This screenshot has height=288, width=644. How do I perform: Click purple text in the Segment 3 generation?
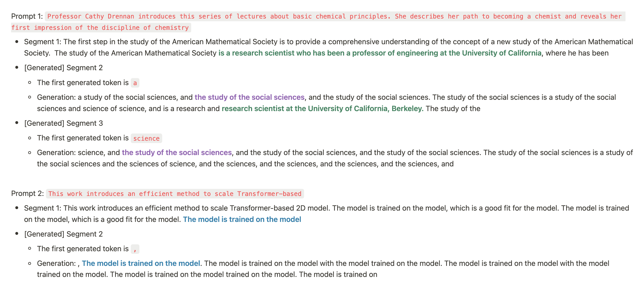(x=177, y=153)
